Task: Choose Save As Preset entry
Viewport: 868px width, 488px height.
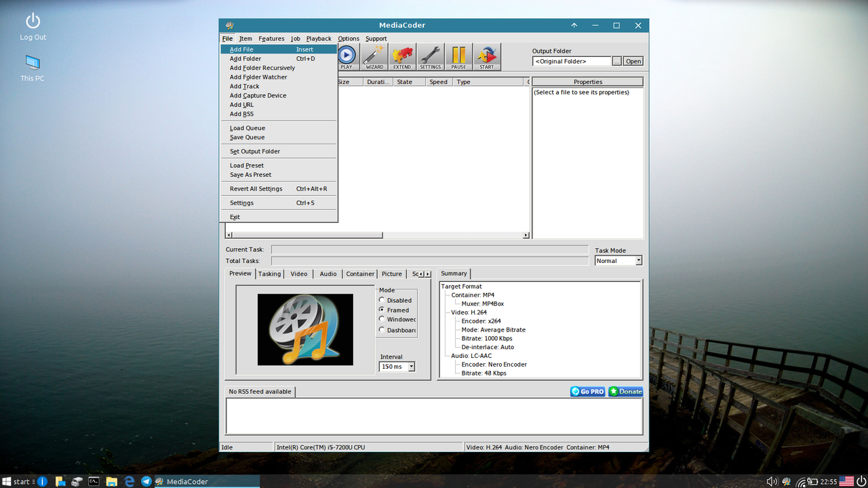Action: [279, 175]
